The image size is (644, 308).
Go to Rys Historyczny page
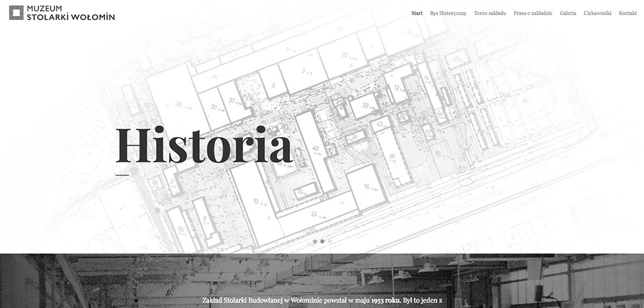[x=448, y=13]
